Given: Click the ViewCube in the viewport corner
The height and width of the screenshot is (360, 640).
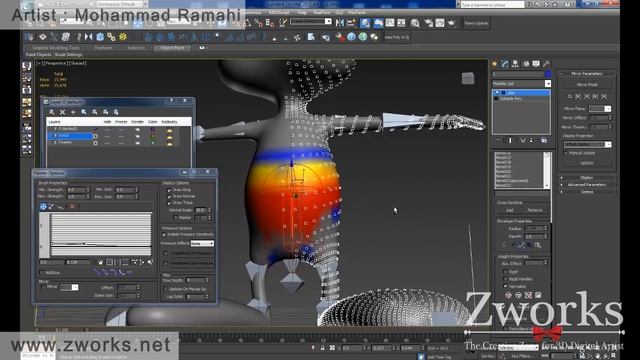Looking at the screenshot, I should tap(468, 78).
